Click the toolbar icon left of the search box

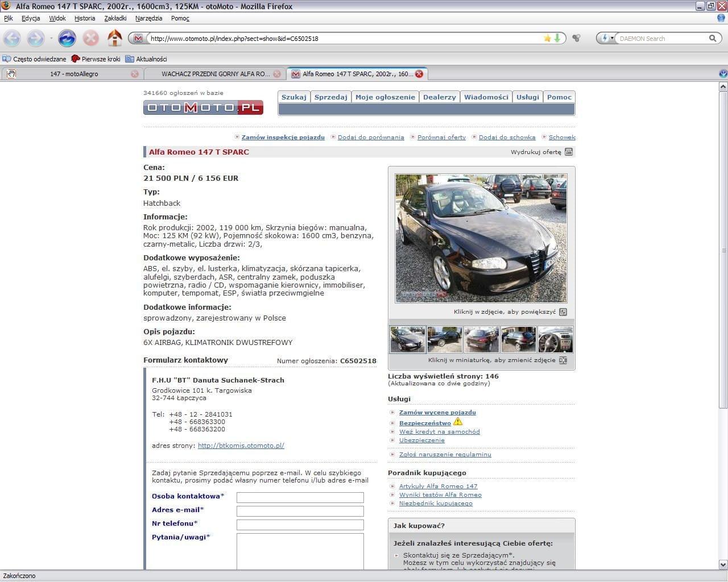tap(577, 38)
